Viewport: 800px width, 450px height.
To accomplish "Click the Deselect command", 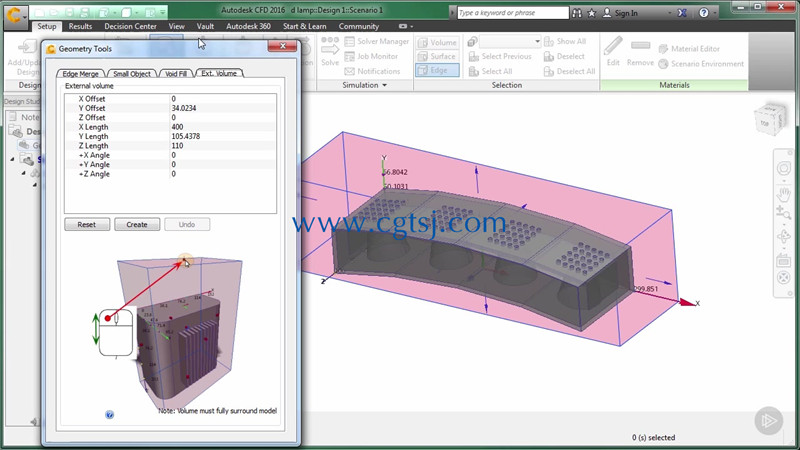I will (564, 56).
